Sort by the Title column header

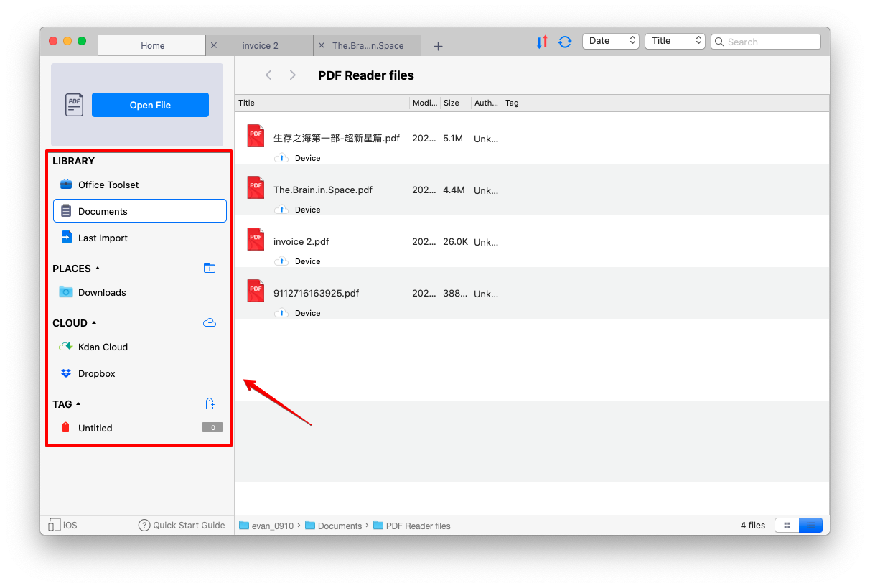322,103
